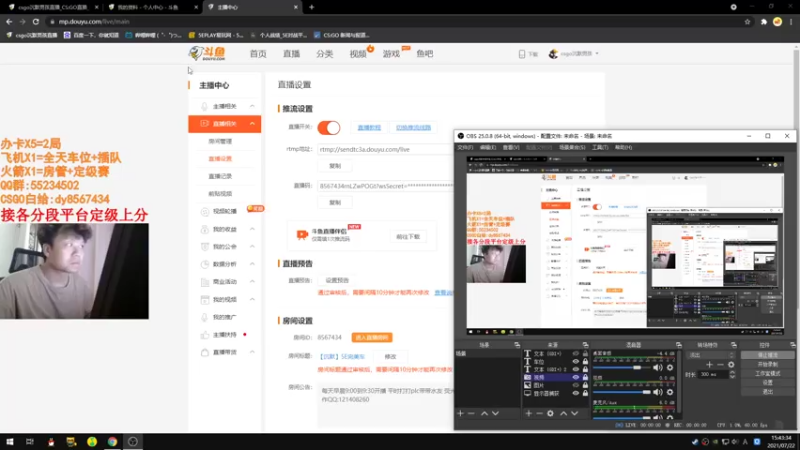Open Chrome extensions puzzle icon
The height and width of the screenshot is (450, 800).
[x=764, y=21]
